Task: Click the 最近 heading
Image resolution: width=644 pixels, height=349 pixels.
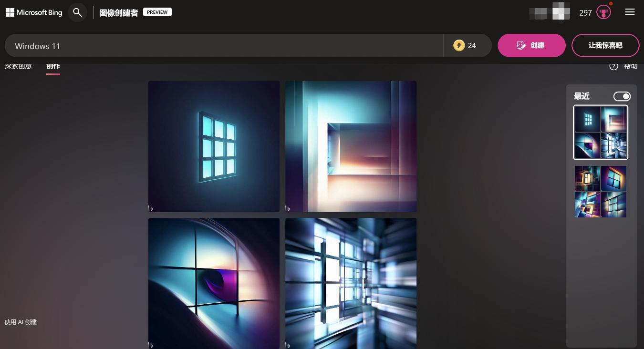Action: 582,96
